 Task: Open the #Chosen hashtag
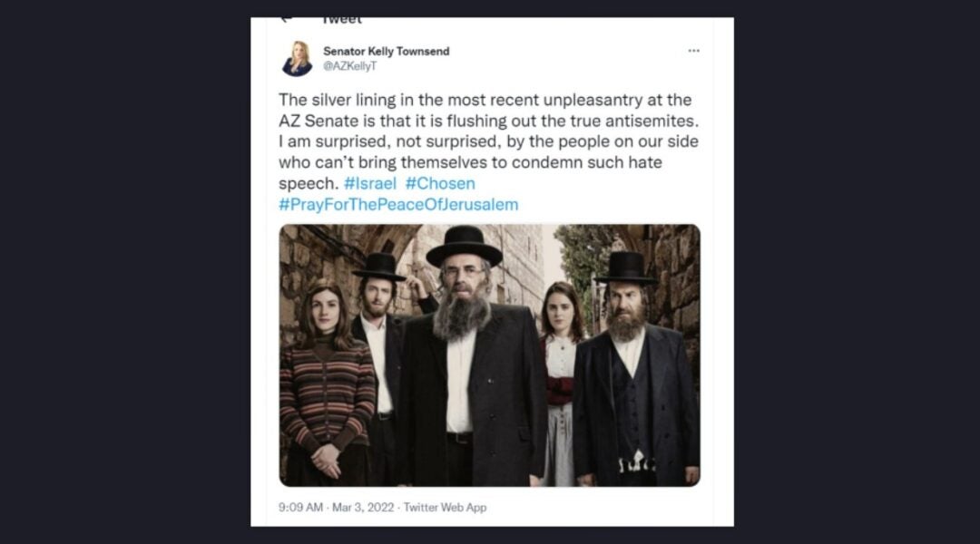click(x=440, y=184)
